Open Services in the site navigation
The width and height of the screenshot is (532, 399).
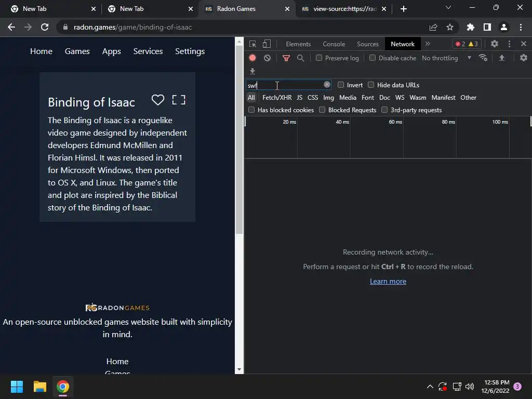tap(148, 51)
